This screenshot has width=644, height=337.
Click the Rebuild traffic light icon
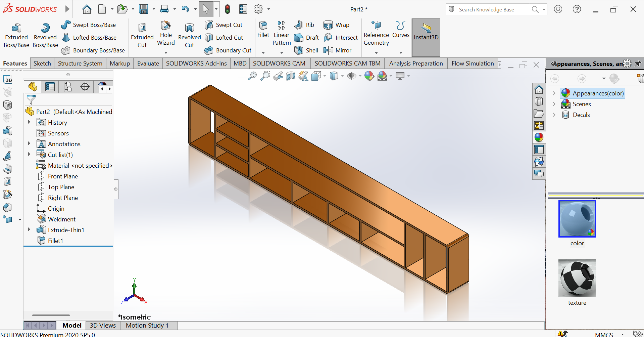(x=228, y=9)
